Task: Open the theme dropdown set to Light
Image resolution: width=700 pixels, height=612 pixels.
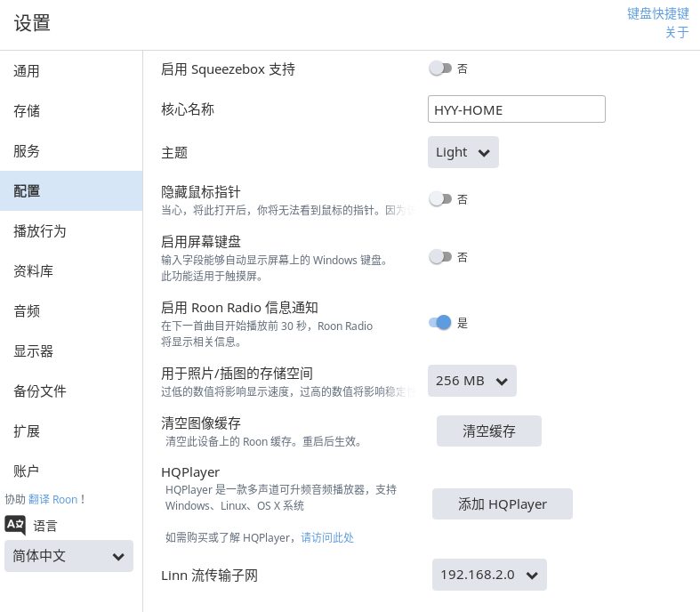Action: pyautogui.click(x=463, y=152)
